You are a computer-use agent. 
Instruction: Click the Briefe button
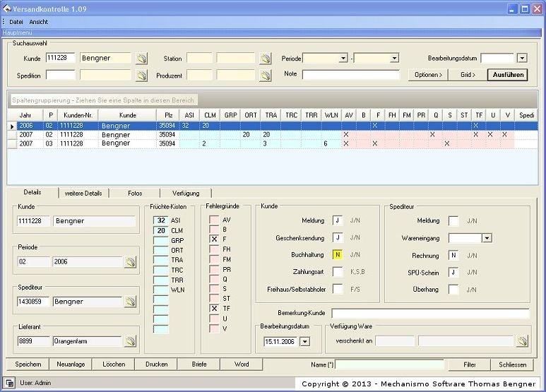(x=199, y=364)
